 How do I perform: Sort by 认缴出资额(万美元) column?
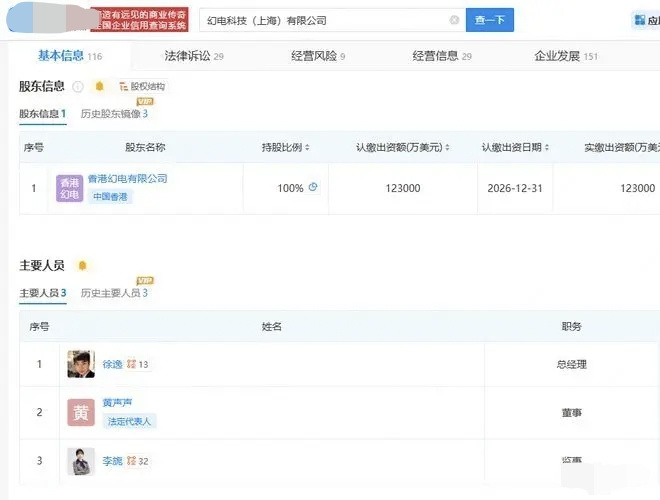click(x=447, y=147)
